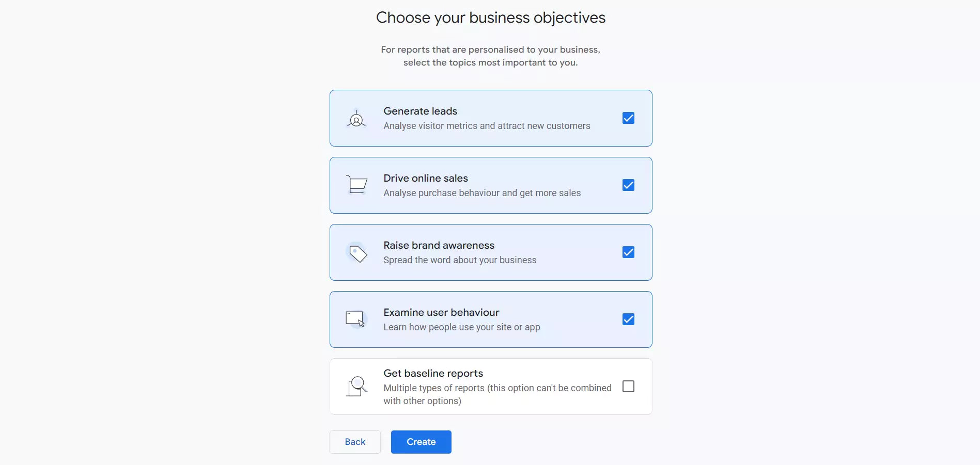Screen dimensions: 980x465
Task: Click the Generate leads person icon
Action: 356,118
